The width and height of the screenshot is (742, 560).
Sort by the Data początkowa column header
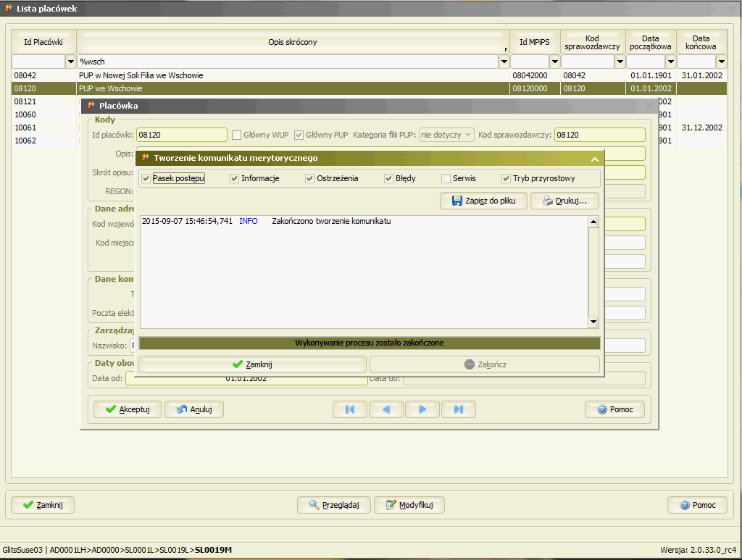(651, 42)
